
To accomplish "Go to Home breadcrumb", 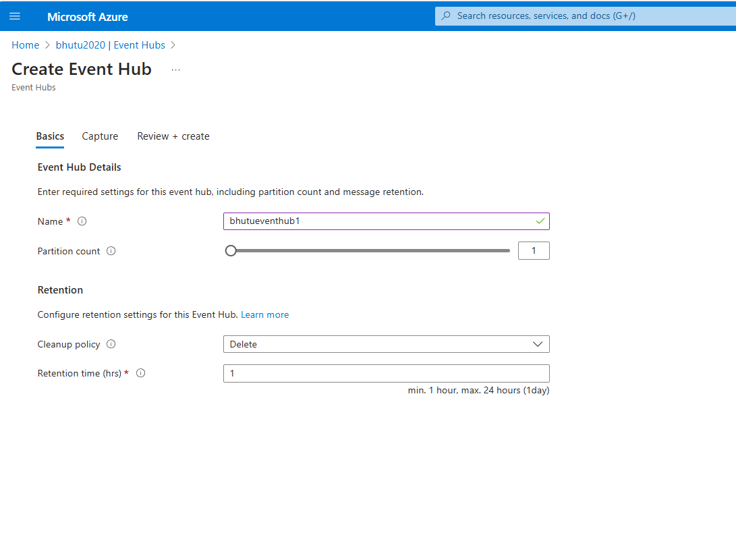I will [26, 45].
